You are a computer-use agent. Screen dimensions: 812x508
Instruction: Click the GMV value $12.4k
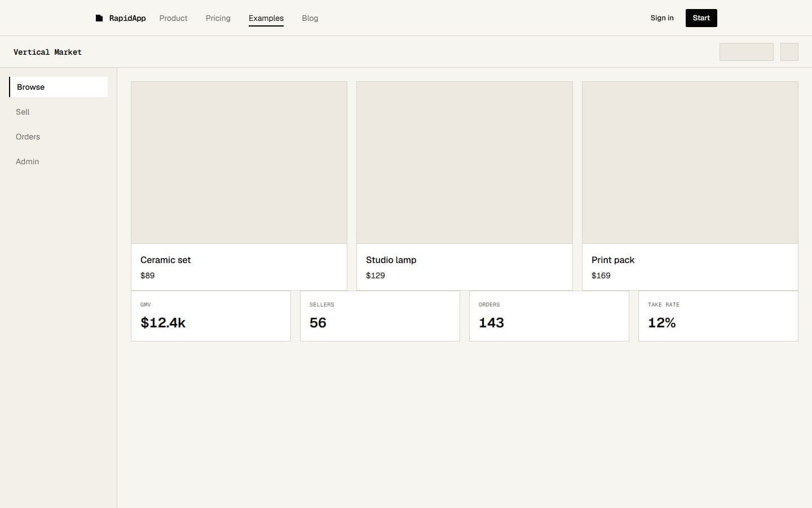[x=163, y=323]
